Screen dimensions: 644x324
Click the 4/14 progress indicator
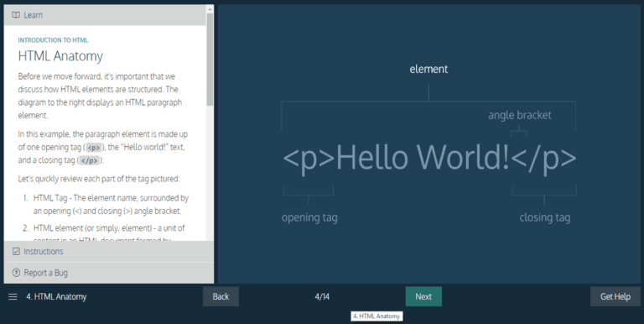[x=322, y=296]
